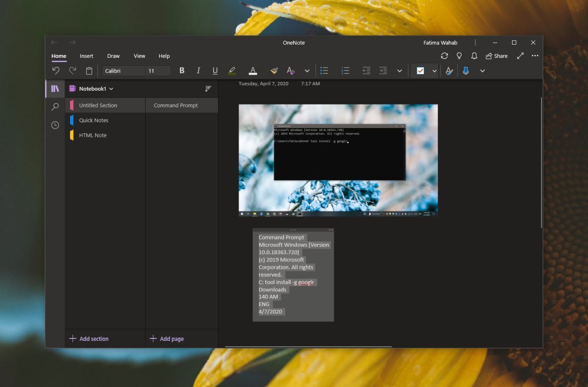Viewport: 588px width, 387px height.
Task: Toggle the notebooks navigation pane icon
Action: 55,89
